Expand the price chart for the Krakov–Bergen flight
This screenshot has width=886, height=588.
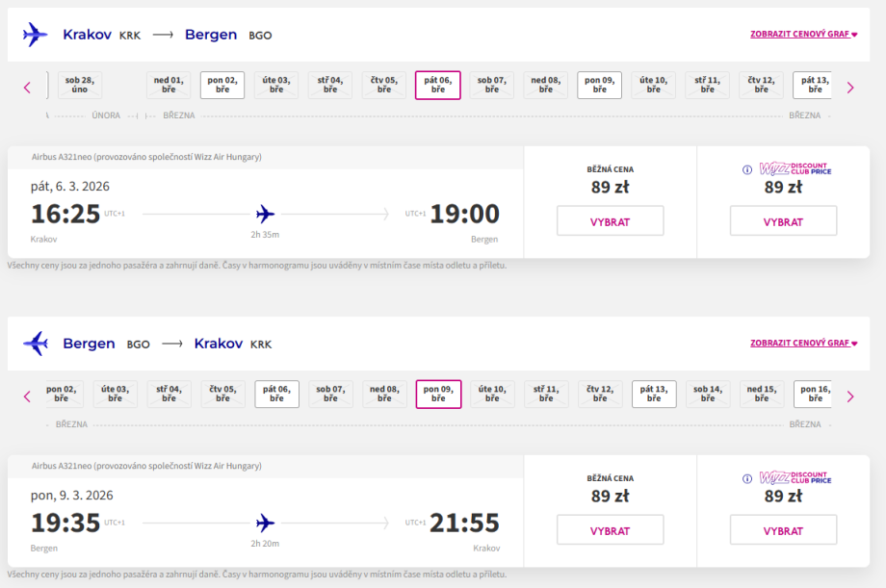803,34
